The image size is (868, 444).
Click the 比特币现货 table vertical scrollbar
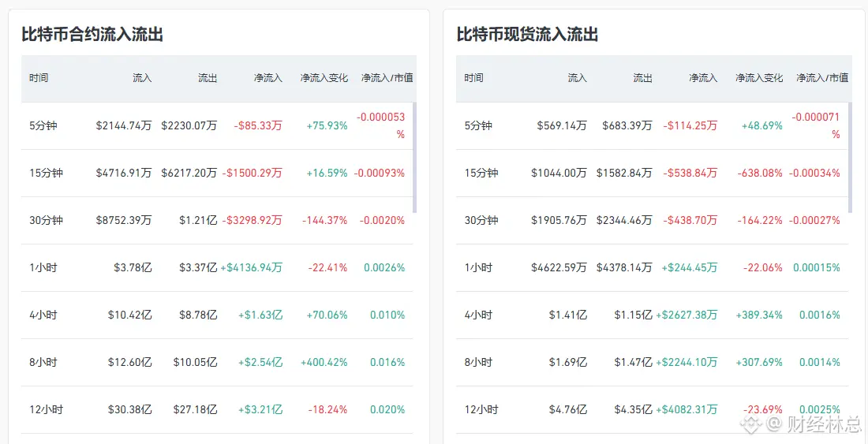851,158
